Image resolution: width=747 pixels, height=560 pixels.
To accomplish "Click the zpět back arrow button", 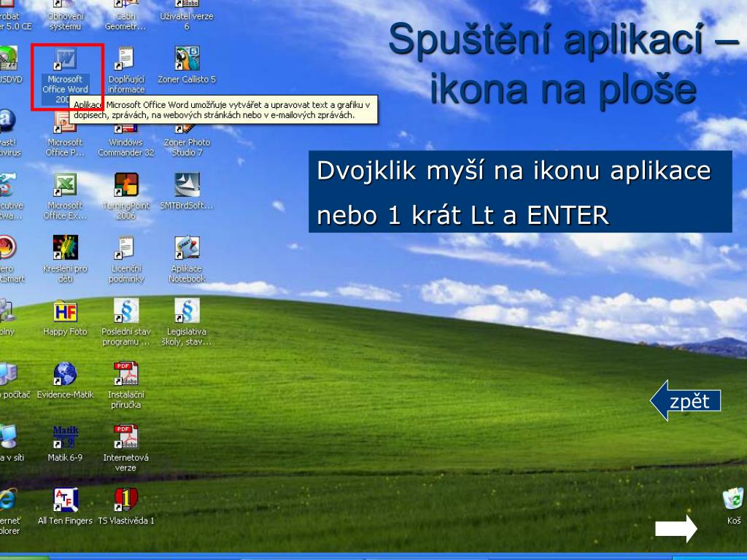I will pyautogui.click(x=685, y=400).
